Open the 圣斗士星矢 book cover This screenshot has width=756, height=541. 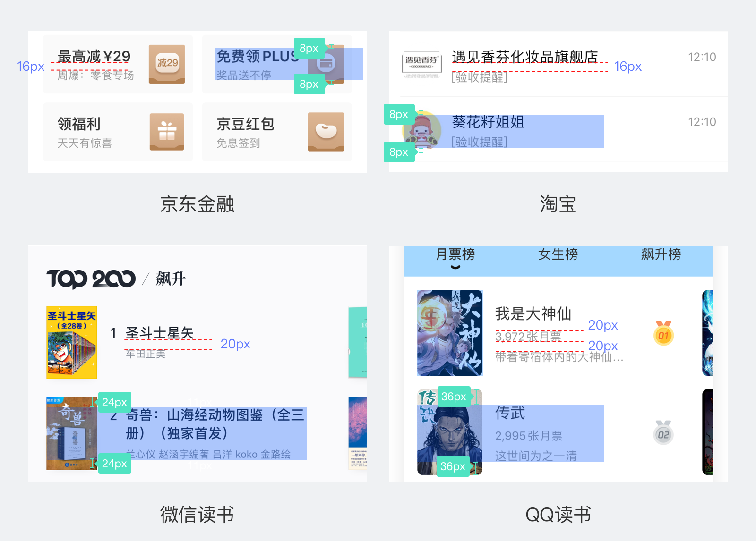[x=72, y=342]
